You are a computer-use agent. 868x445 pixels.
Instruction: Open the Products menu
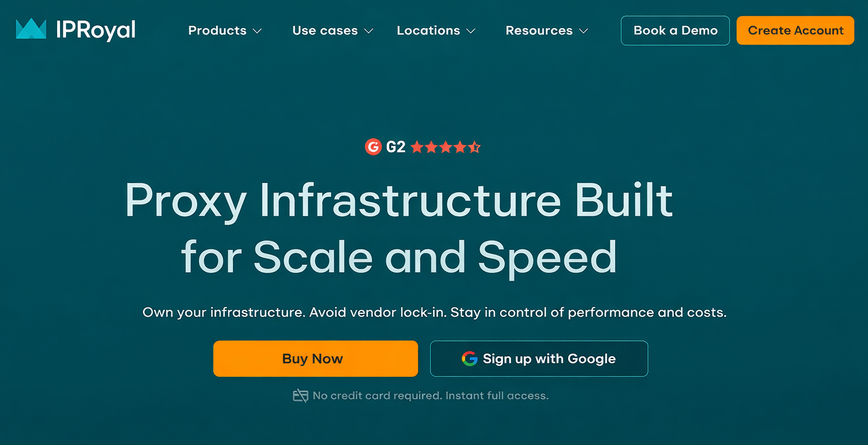coord(218,30)
